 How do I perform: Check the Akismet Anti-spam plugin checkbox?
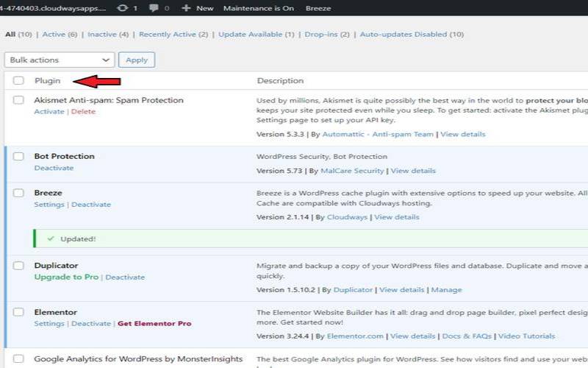(x=18, y=100)
